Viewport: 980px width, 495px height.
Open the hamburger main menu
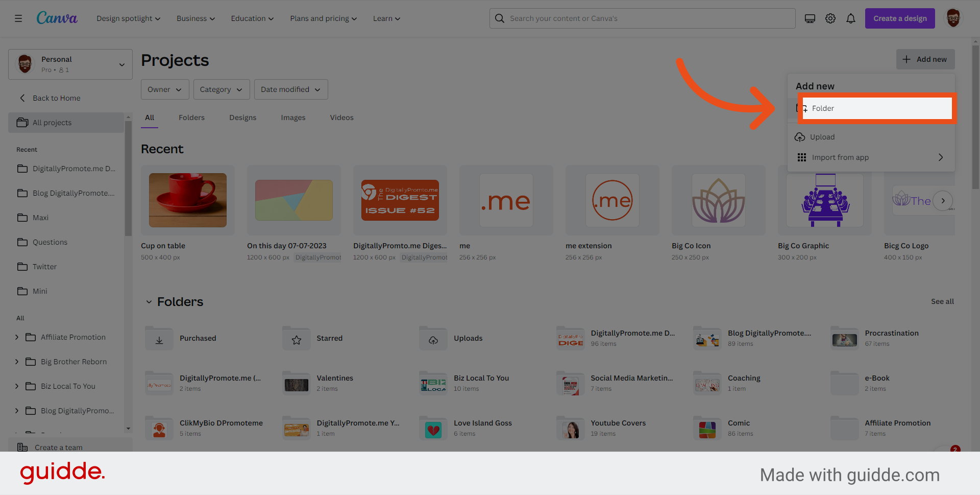click(x=18, y=18)
